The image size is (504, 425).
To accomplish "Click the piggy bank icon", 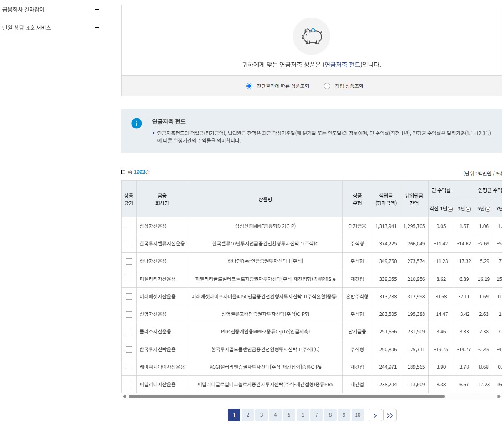I will click(x=312, y=36).
